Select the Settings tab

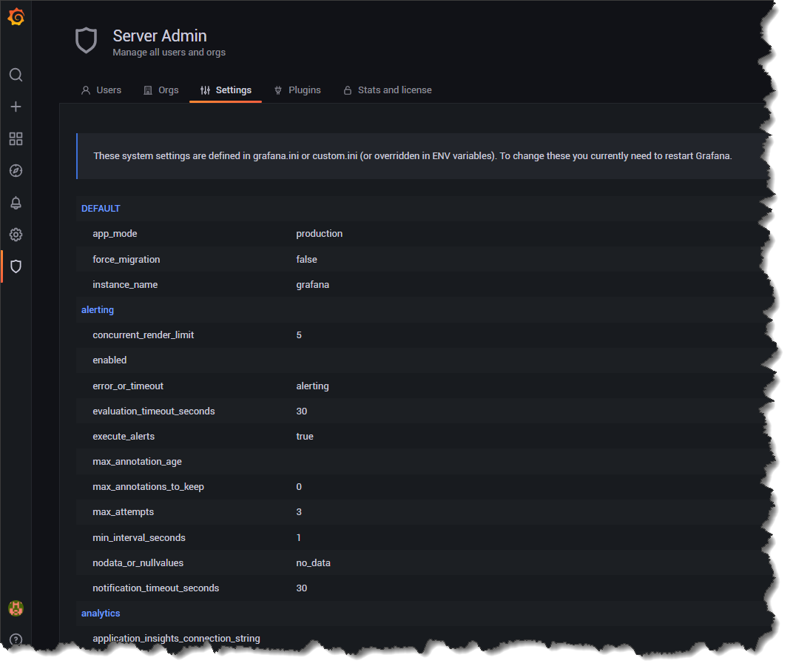point(226,90)
